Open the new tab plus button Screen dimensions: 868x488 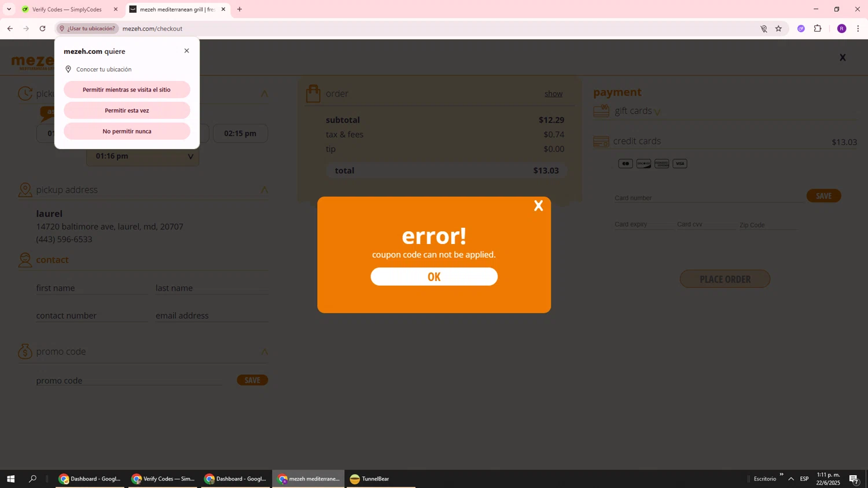pyautogui.click(x=240, y=9)
